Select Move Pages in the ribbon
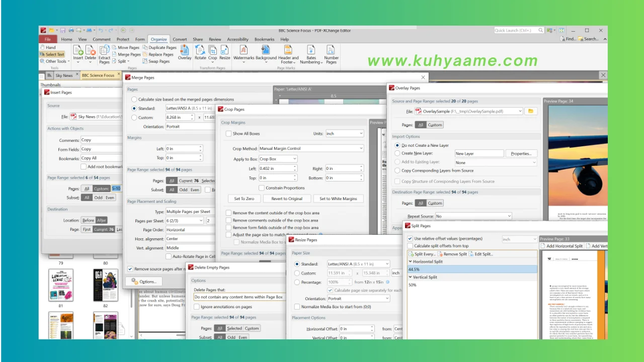 pos(126,48)
